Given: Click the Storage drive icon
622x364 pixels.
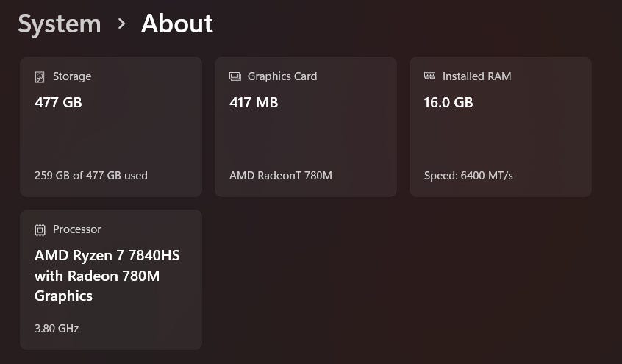Looking at the screenshot, I should tap(40, 76).
